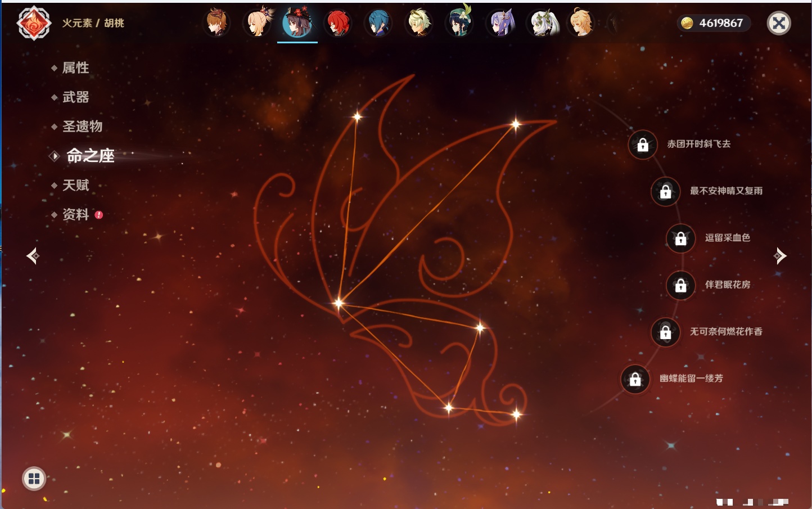812x509 pixels.
Task: Click the red alert badge beside 资料
Action: point(99,214)
